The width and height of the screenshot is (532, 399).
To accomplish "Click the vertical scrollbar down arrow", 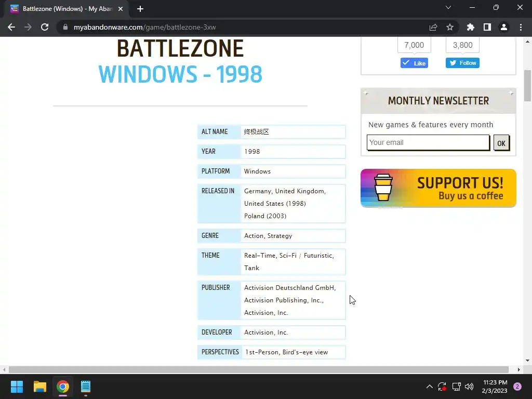I will point(527,361).
